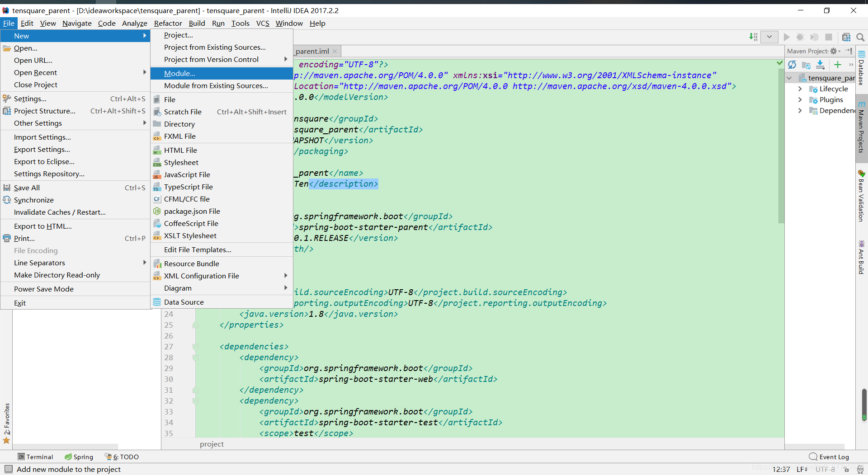Create a new Directory
This screenshot has height=475, width=868.
[222, 124]
